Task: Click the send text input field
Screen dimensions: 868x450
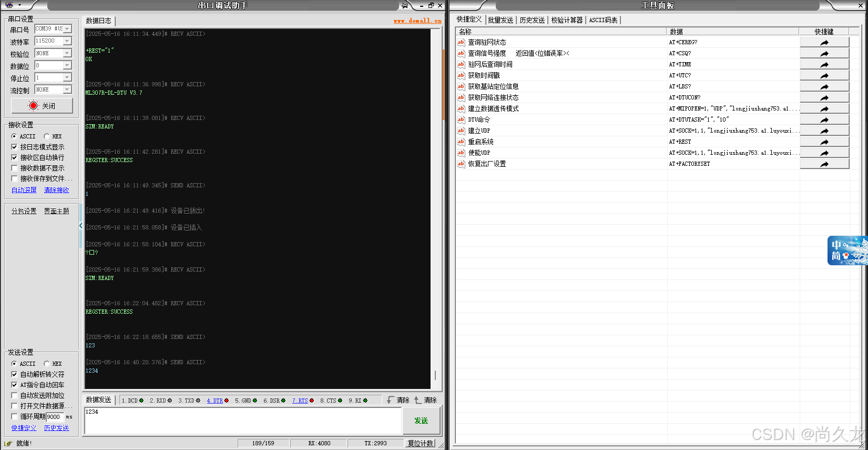Action: click(243, 421)
